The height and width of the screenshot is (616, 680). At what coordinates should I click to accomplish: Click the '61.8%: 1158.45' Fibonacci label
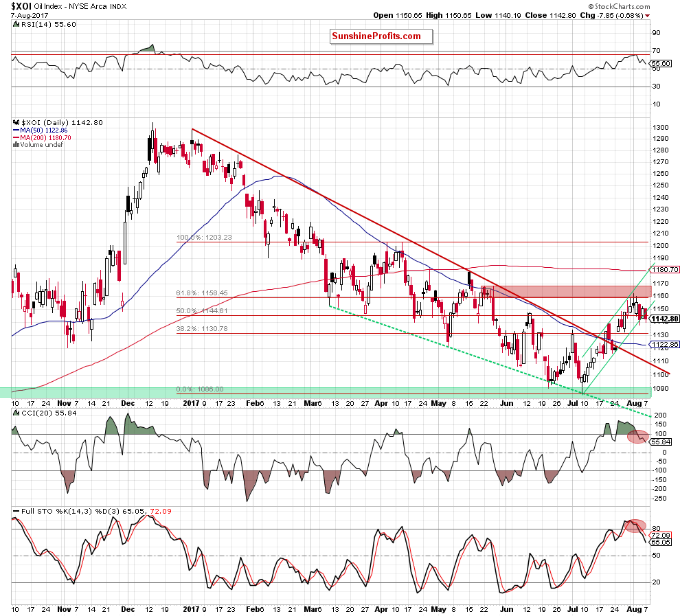[202, 293]
